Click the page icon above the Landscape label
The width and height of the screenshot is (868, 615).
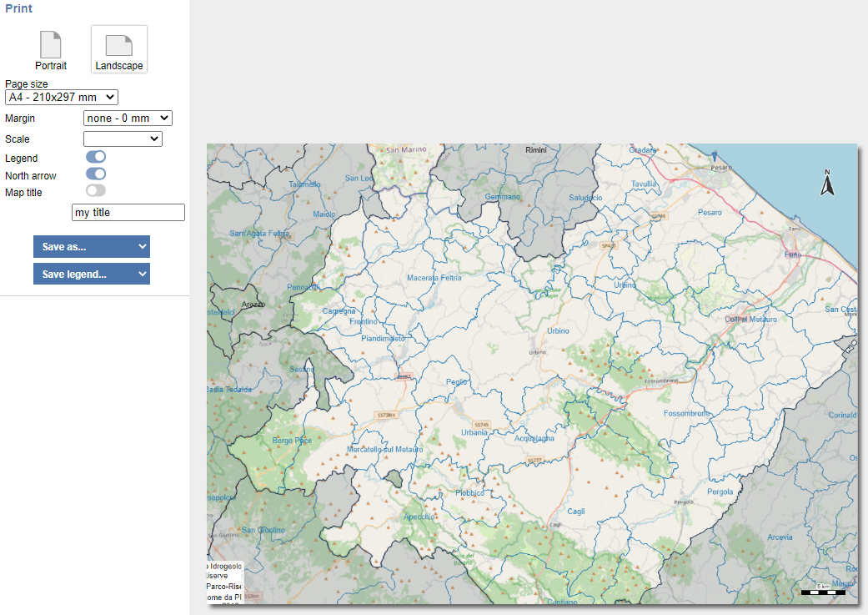118,43
